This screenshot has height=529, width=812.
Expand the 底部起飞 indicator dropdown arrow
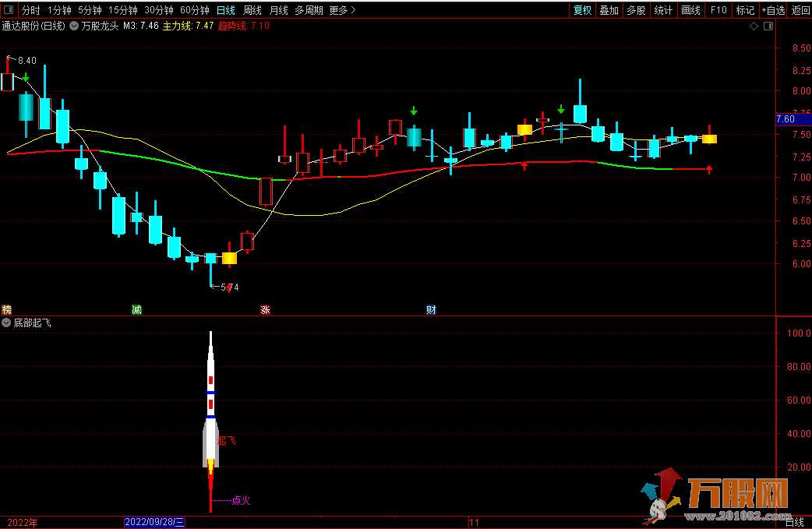pyautogui.click(x=6, y=323)
